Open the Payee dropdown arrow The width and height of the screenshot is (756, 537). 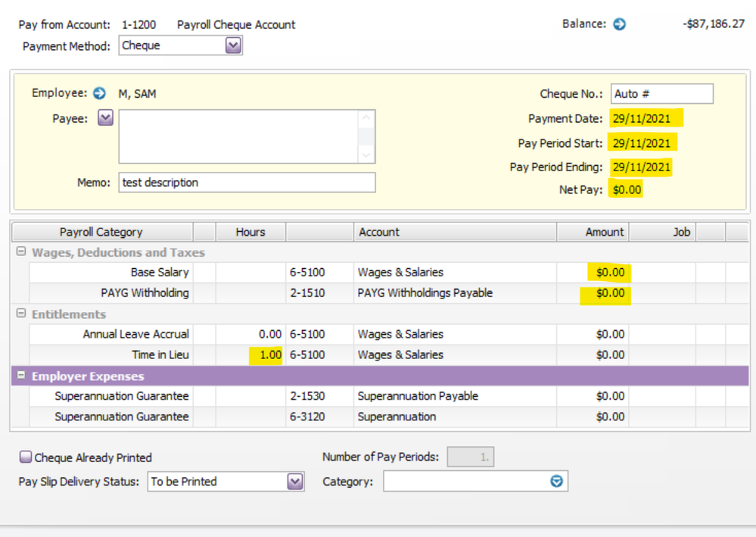[105, 118]
